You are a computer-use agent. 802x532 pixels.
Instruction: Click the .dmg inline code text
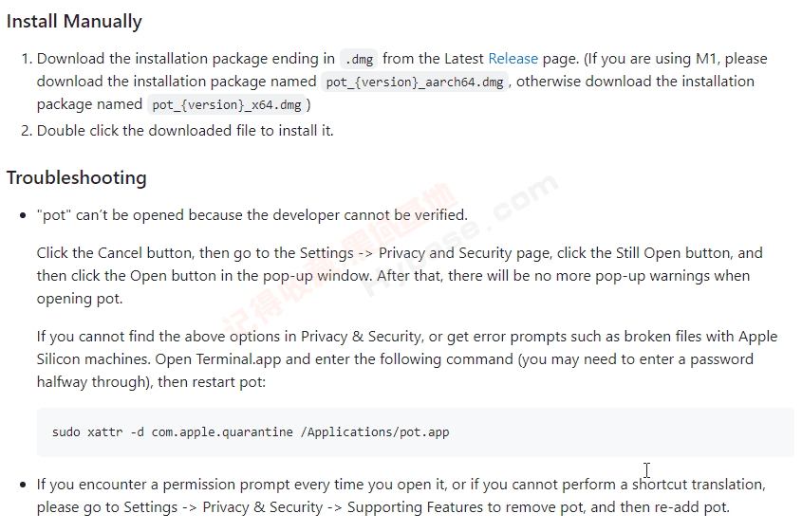tap(359, 60)
